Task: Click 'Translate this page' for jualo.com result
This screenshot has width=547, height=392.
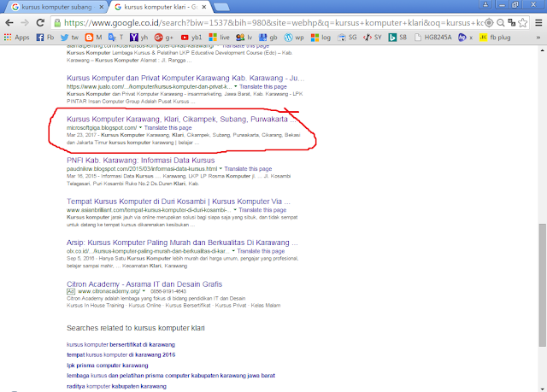Action: 263,87
